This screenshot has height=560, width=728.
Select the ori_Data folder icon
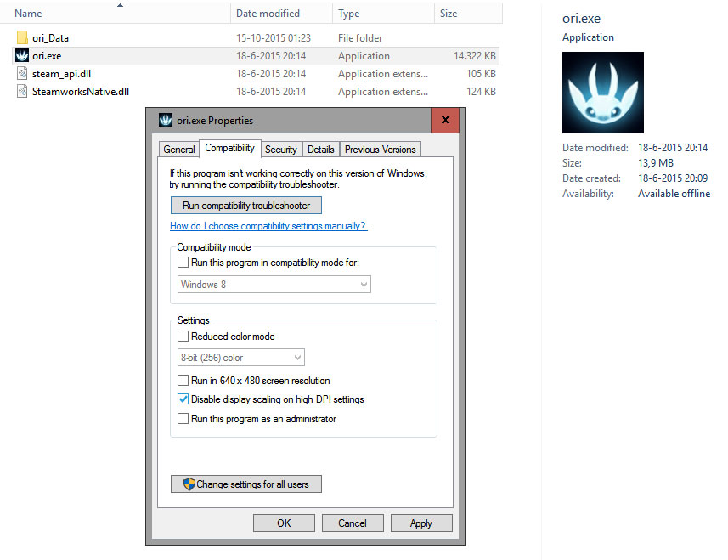pos(22,37)
